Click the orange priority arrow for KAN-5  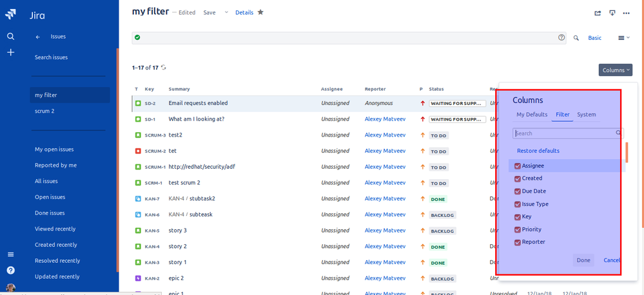pos(422,231)
